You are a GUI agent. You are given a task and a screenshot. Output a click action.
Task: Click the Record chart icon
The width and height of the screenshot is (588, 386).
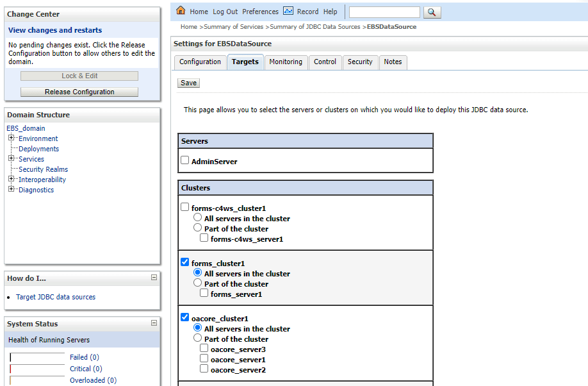click(x=288, y=10)
